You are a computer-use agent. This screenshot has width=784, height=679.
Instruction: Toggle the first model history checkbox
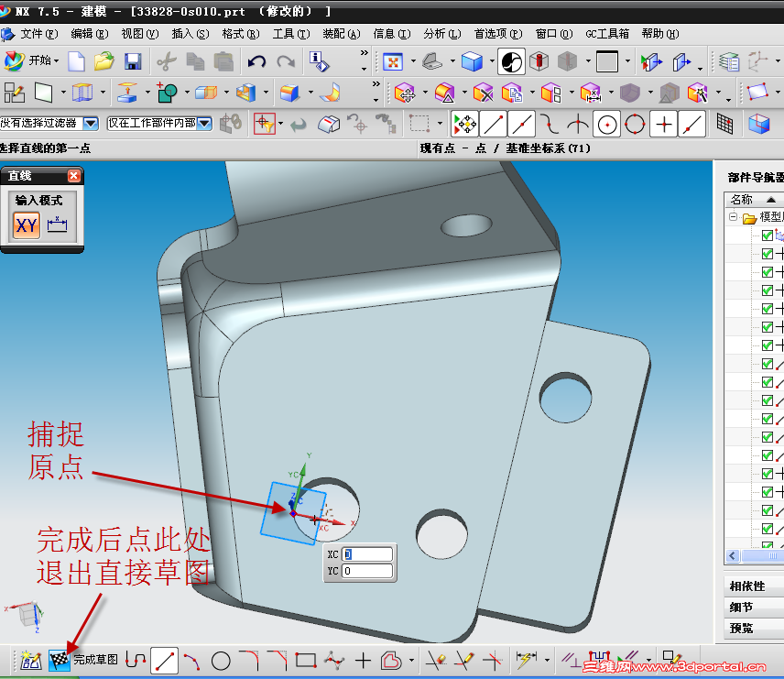pos(768,235)
